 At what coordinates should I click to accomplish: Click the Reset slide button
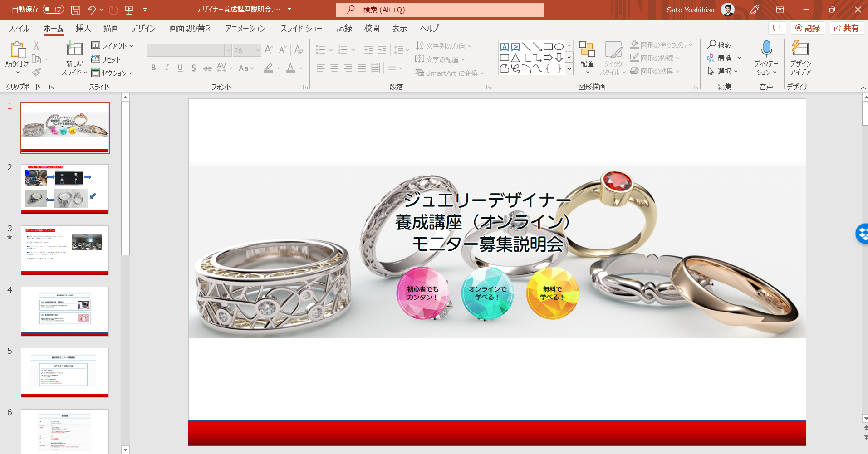tap(106, 59)
